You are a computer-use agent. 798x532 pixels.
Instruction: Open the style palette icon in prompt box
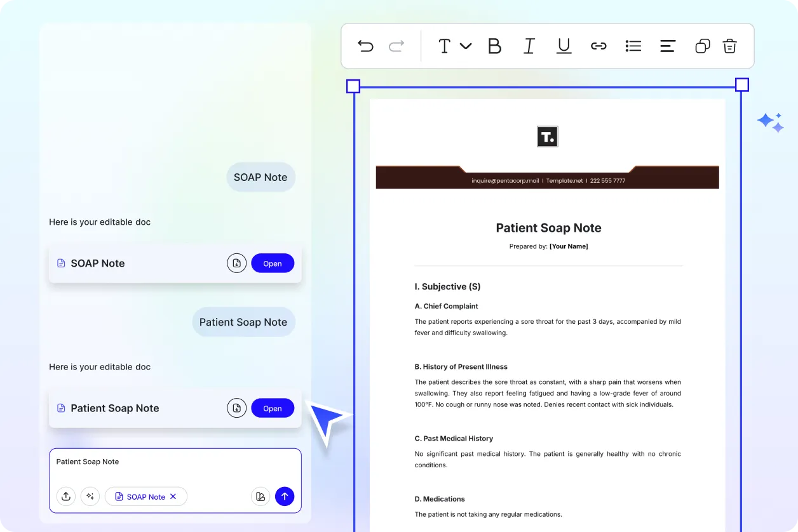[x=260, y=496]
